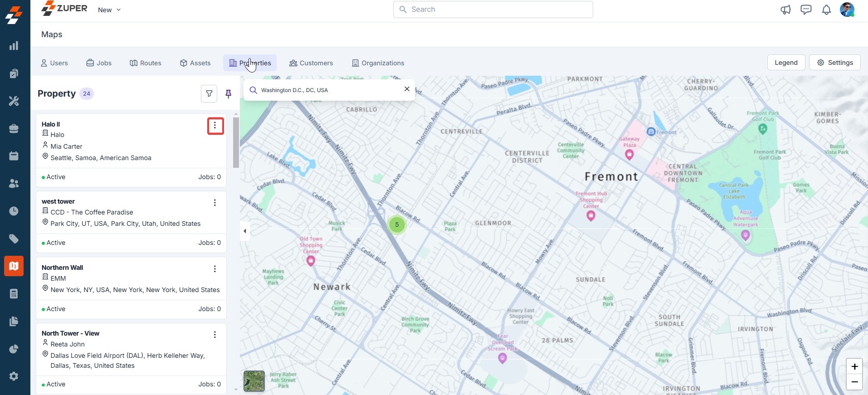Open the map Legend
The width and height of the screenshot is (868, 395).
pyautogui.click(x=786, y=63)
